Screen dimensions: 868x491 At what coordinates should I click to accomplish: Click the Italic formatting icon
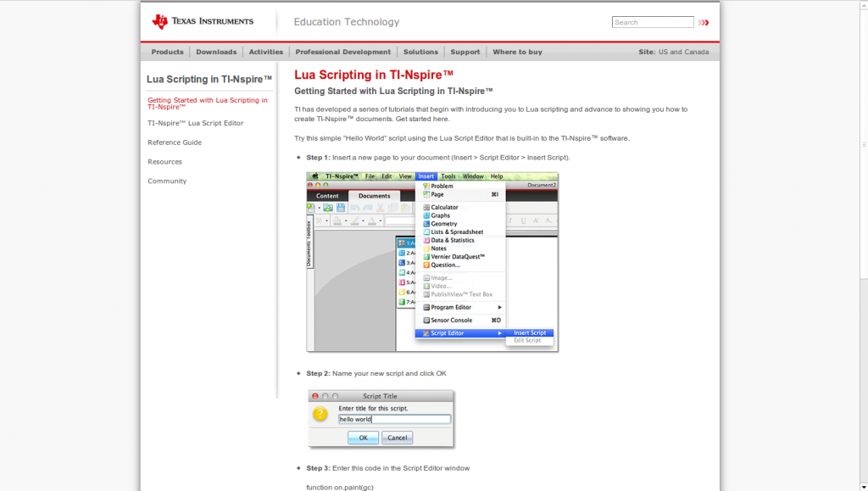pyautogui.click(x=509, y=220)
